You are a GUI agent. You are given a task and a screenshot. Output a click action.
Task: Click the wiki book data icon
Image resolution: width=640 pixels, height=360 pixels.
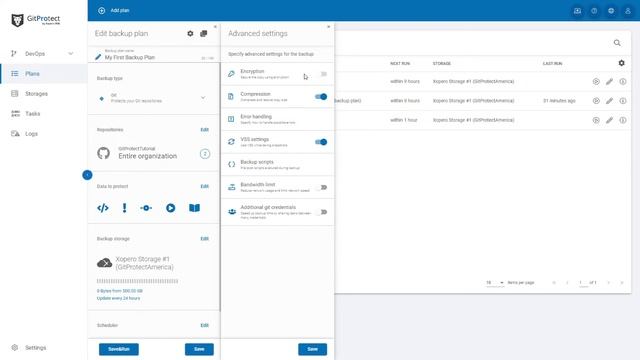[194, 208]
